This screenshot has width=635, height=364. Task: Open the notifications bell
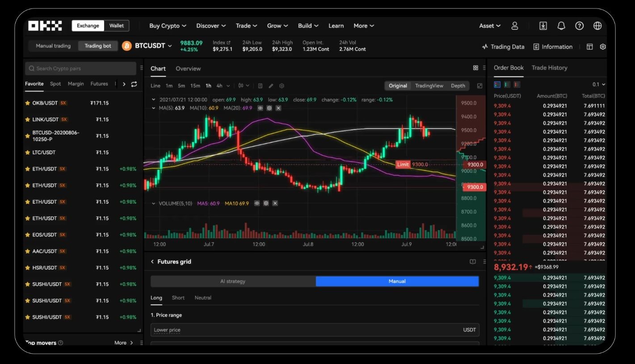tap(561, 26)
